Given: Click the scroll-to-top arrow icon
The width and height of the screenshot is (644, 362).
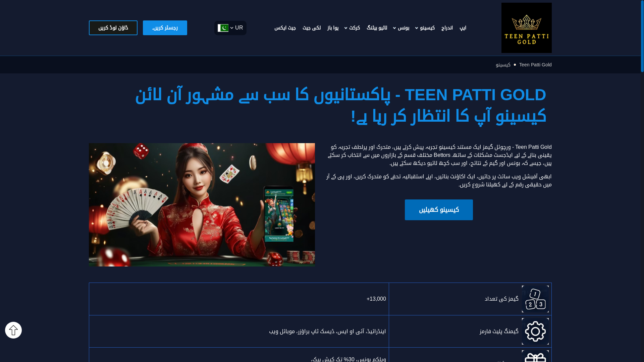Looking at the screenshot, I should 13,330.
